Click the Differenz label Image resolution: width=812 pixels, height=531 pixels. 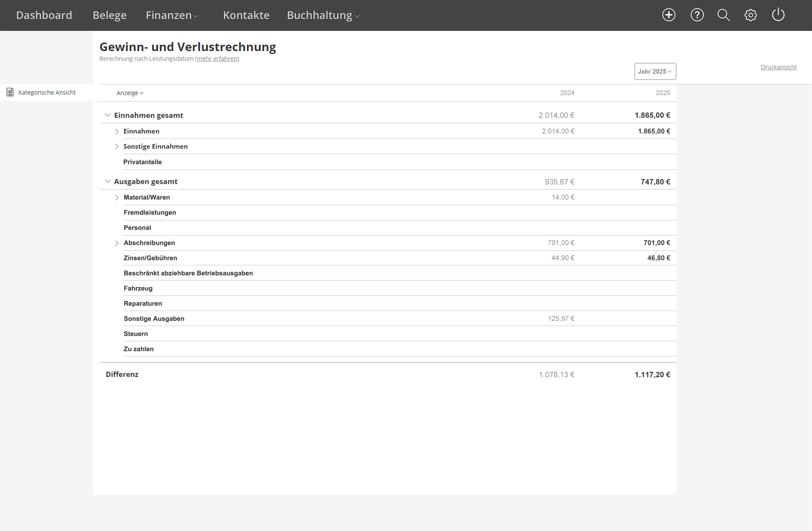point(122,374)
